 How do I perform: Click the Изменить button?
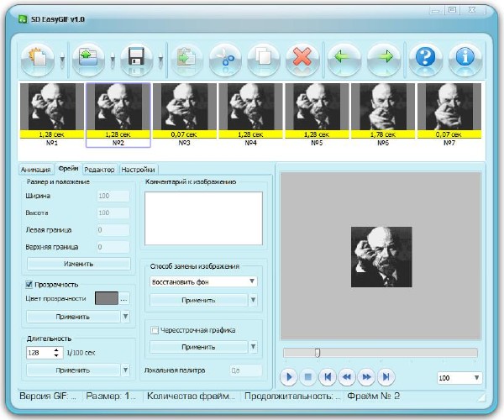click(x=78, y=264)
